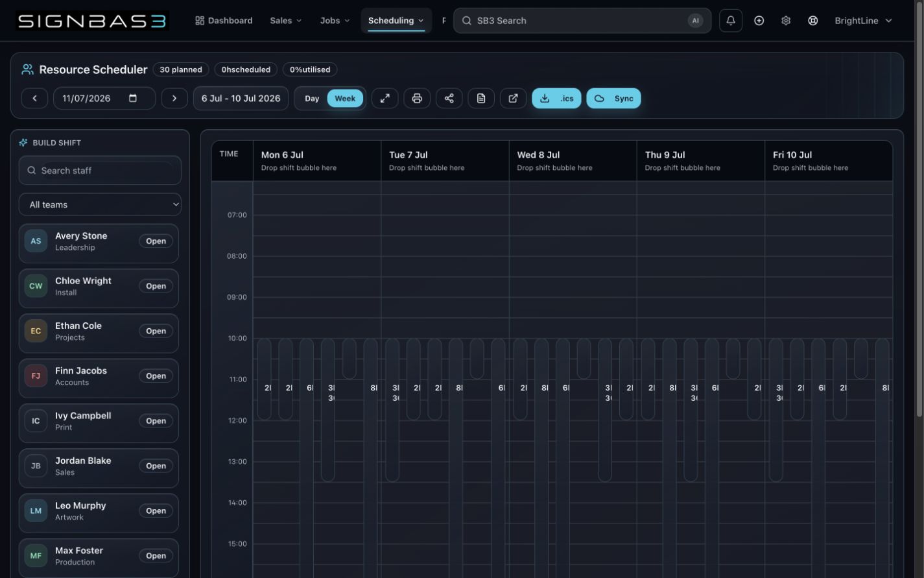Click the 11/07/2026 date field
This screenshot has width=924, height=578.
(104, 98)
